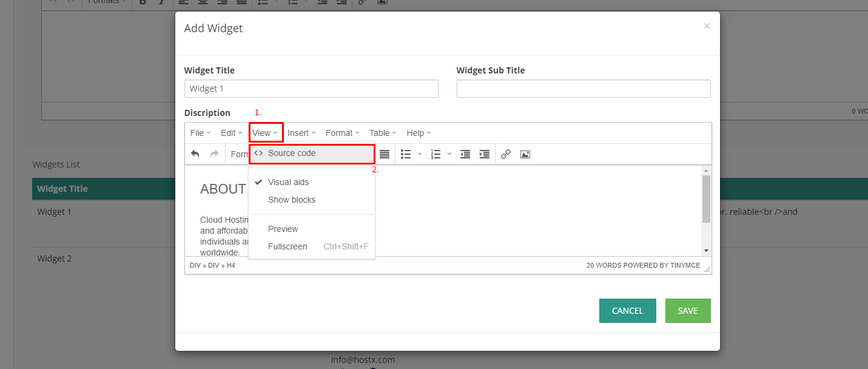868x369 pixels.
Task: Click the Widget Sub Title field
Action: [583, 89]
